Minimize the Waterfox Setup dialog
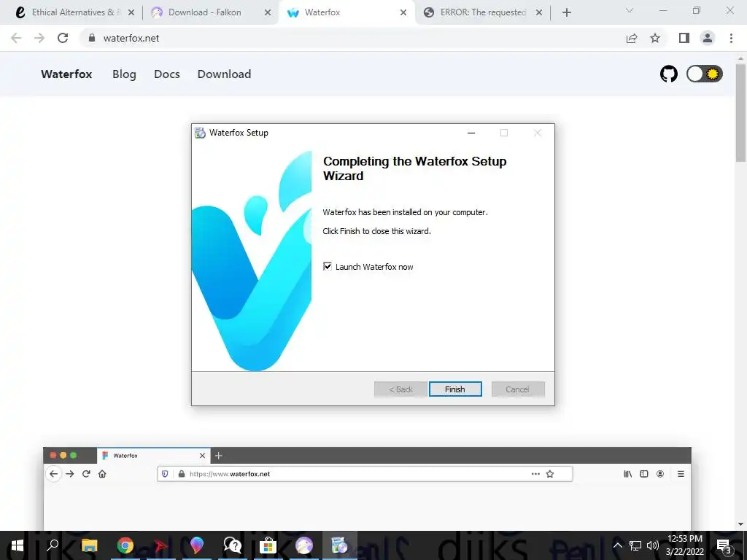This screenshot has width=747, height=560. pos(471,133)
